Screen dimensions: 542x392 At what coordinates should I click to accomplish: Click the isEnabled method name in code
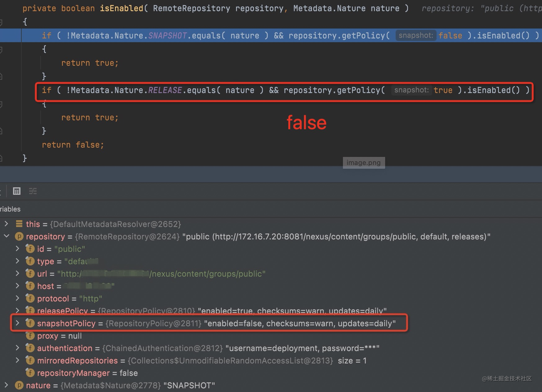[x=122, y=8]
